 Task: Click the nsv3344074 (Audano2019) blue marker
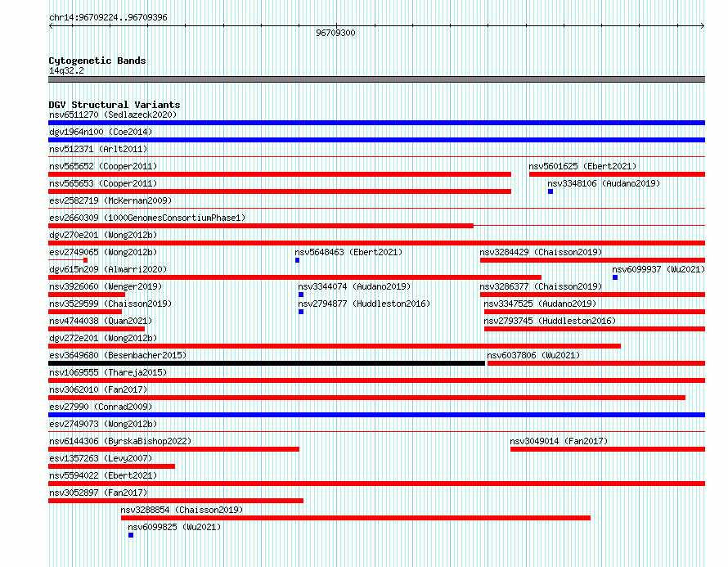(301, 295)
